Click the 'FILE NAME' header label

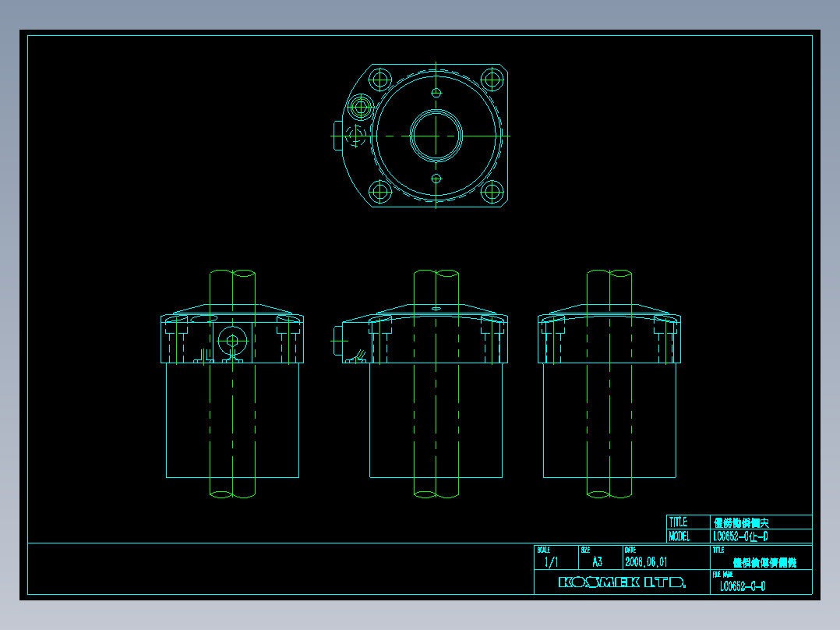(722, 574)
